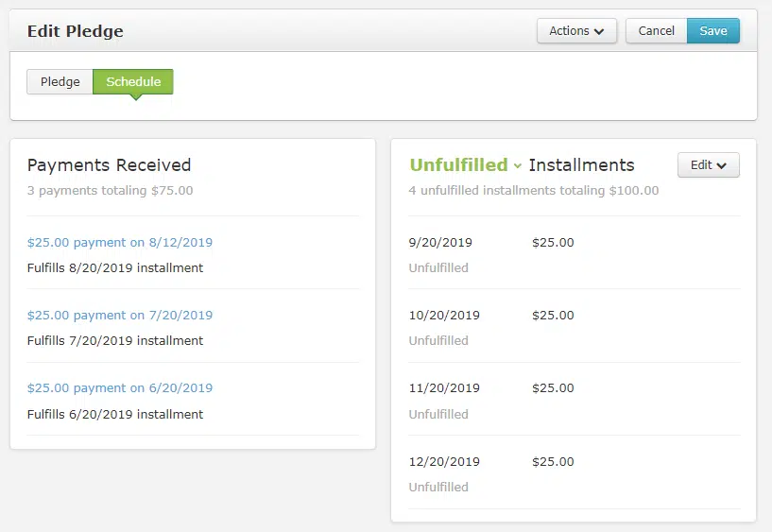This screenshot has height=532, width=772.
Task: Click the $25.00 amount for 11/20/2019
Action: coord(553,388)
